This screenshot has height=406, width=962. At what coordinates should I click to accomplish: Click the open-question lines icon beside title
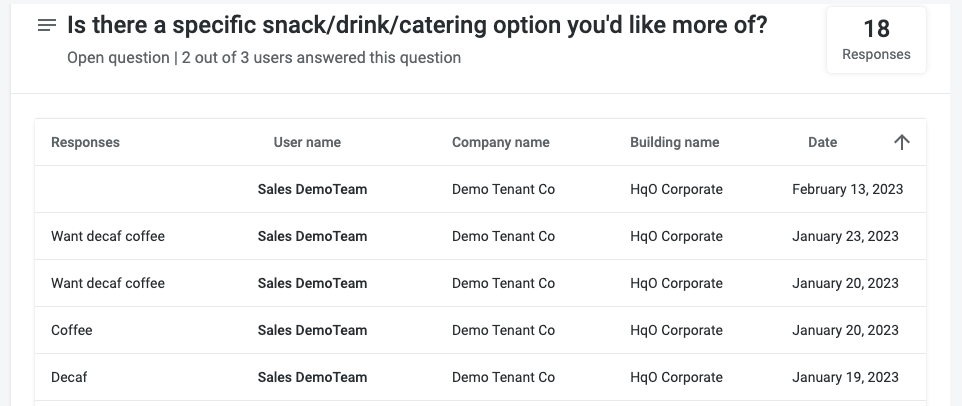point(46,26)
